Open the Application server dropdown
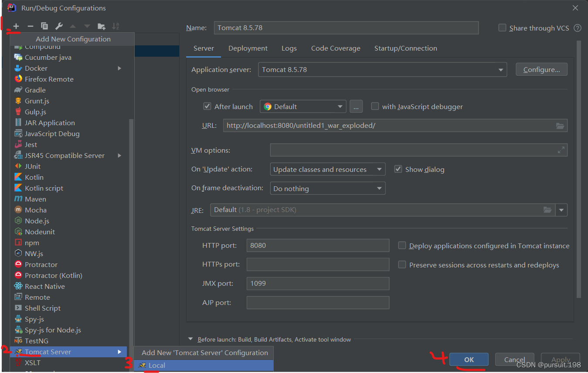 coord(382,69)
